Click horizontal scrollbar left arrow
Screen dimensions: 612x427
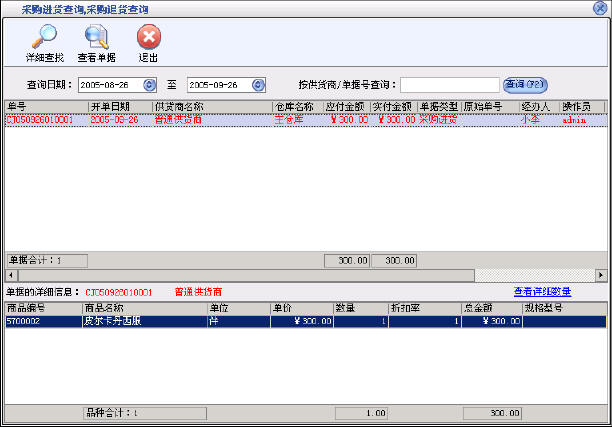coord(10,274)
